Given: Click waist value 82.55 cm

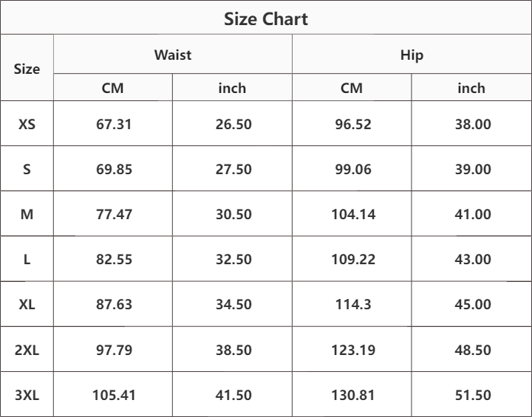Looking at the screenshot, I should [114, 259].
